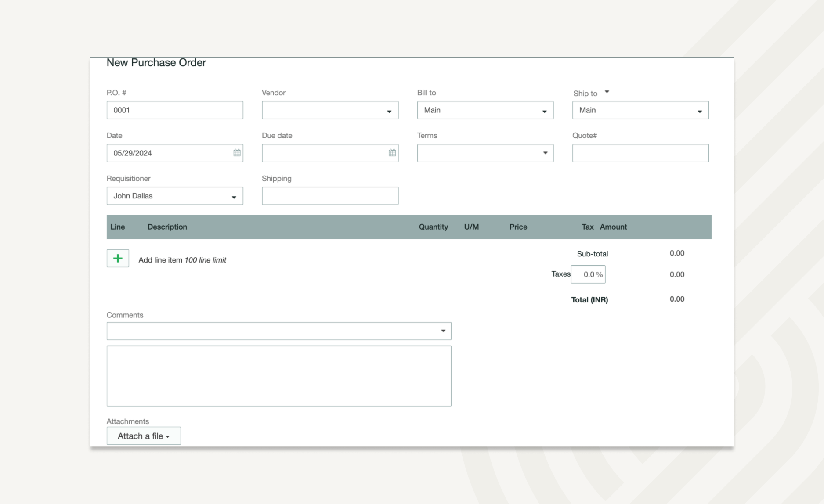This screenshot has height=504, width=824.
Task: Open the Date calendar picker icon
Action: coord(237,153)
